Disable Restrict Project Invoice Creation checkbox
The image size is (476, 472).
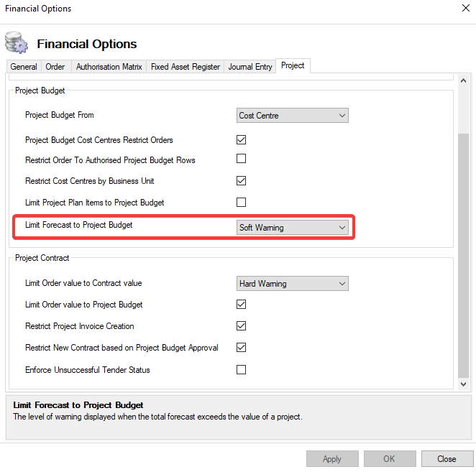coord(242,325)
